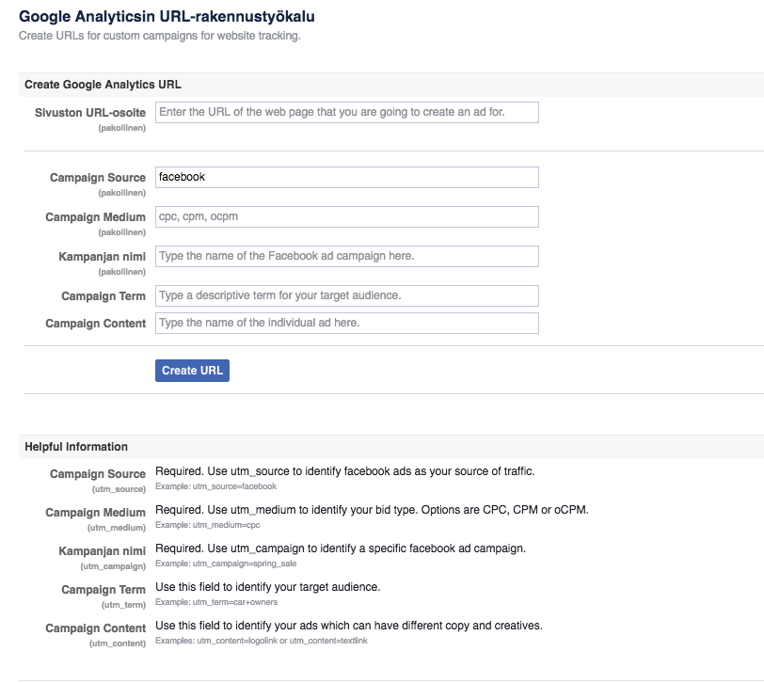The image size is (764, 683).
Task: Click the examples utm_content=logolink text
Action: point(261,641)
